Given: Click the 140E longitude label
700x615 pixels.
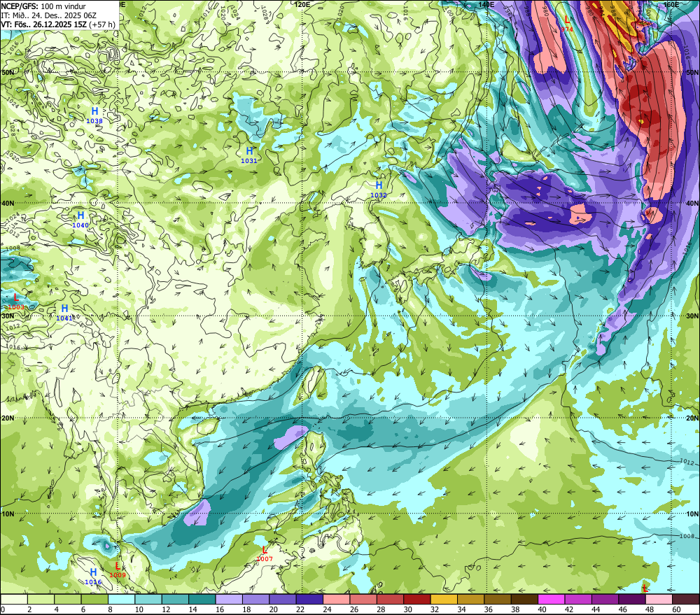Looking at the screenshot, I should 486,4.
